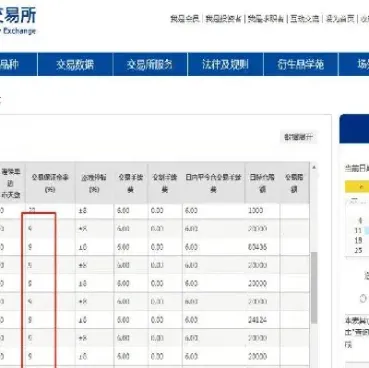This screenshot has height=368, width=369.
Task: Click the 互动交流 top link
Action: tap(304, 19)
